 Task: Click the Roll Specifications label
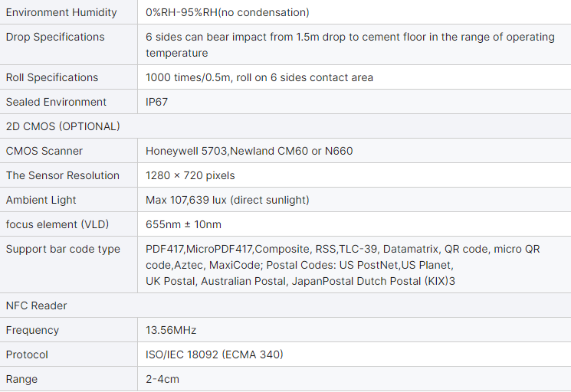coord(52,77)
